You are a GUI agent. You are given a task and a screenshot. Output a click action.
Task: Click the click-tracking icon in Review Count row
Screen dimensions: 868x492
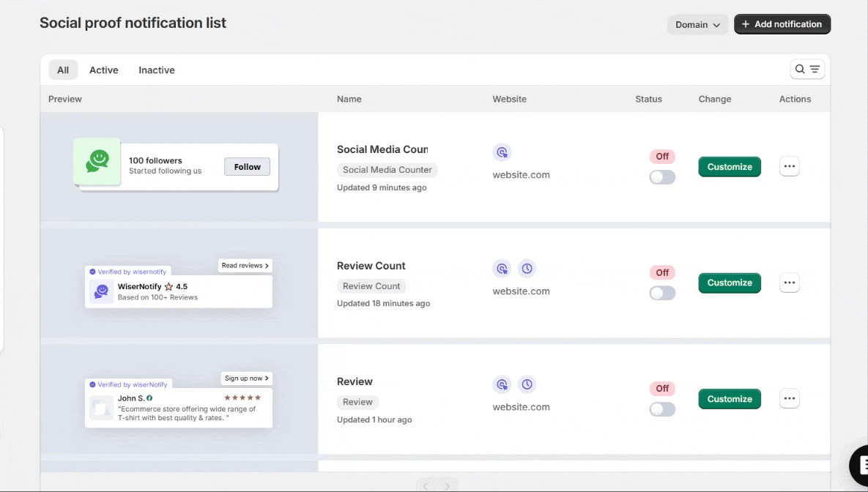point(502,269)
